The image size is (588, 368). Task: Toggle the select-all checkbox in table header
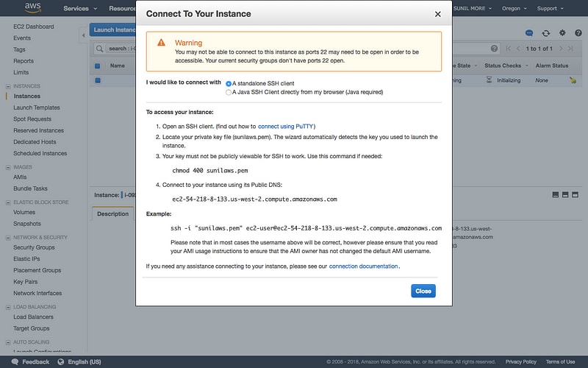tap(98, 66)
